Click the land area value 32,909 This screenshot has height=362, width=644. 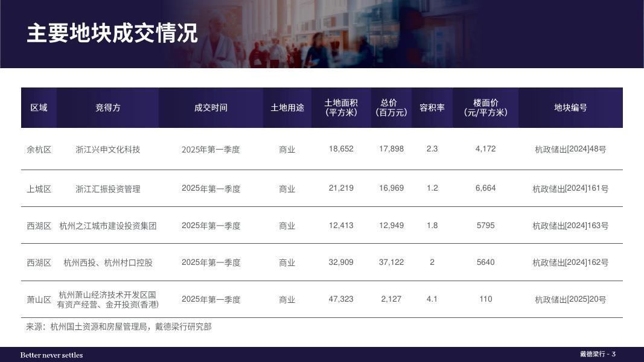click(x=341, y=262)
